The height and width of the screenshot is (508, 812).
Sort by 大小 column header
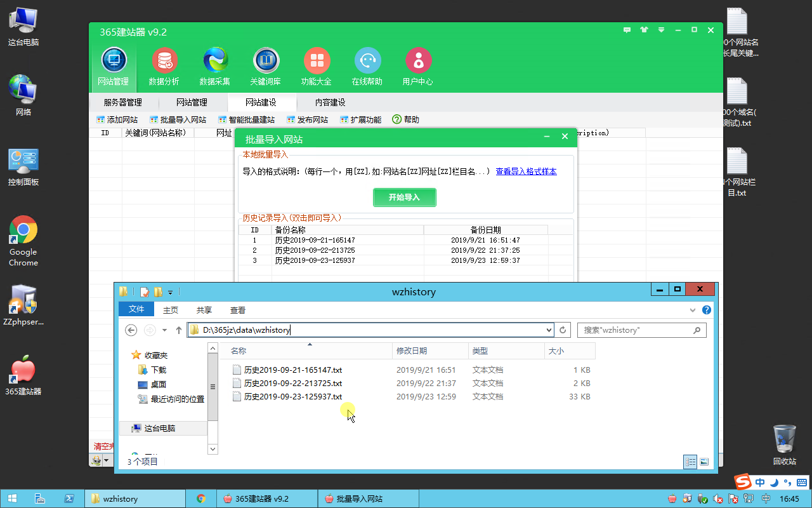570,351
